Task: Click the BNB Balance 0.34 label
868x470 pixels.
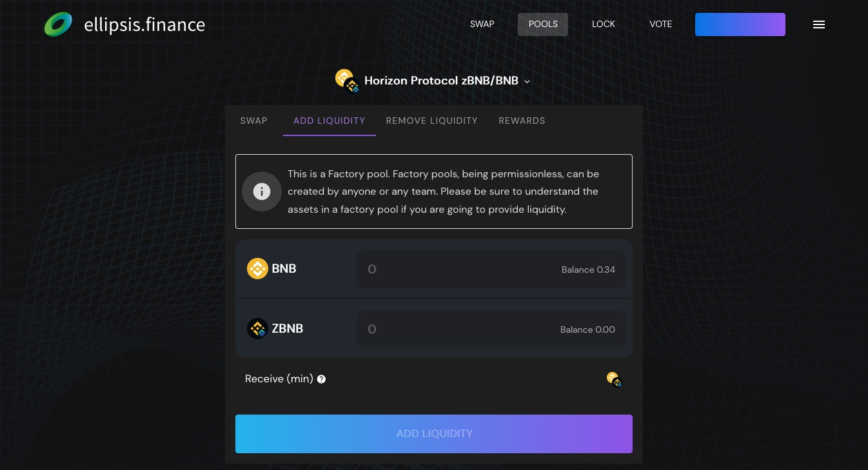Action: (588, 269)
